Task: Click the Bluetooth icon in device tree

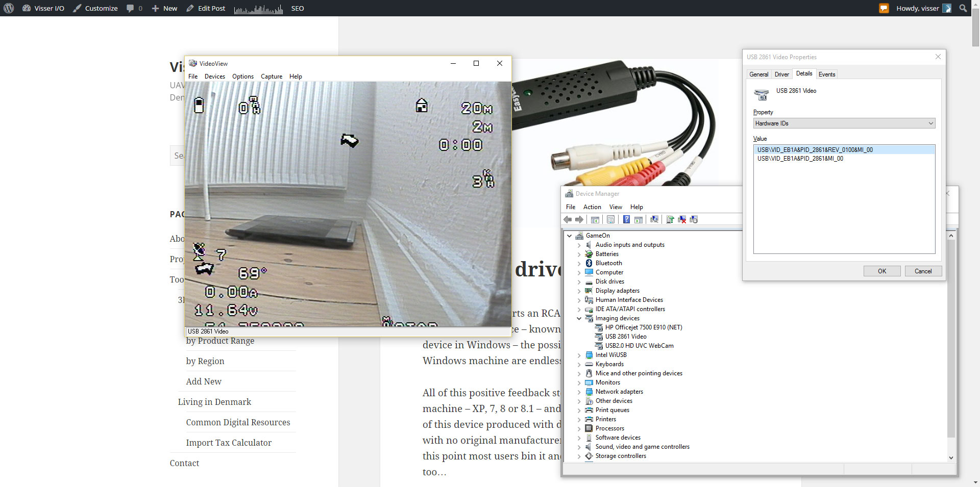Action: (589, 263)
